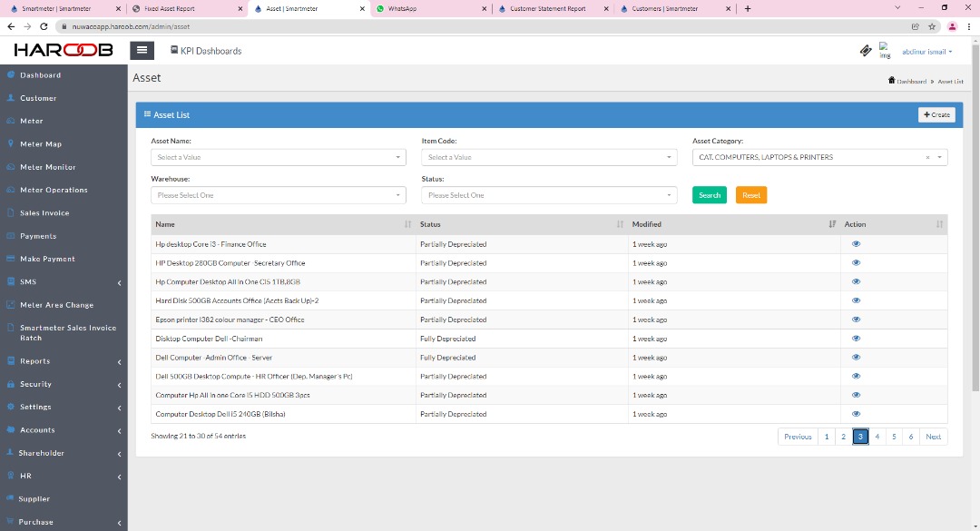980x531 pixels.
Task: Click the Meter Map pin icon
Action: point(11,143)
